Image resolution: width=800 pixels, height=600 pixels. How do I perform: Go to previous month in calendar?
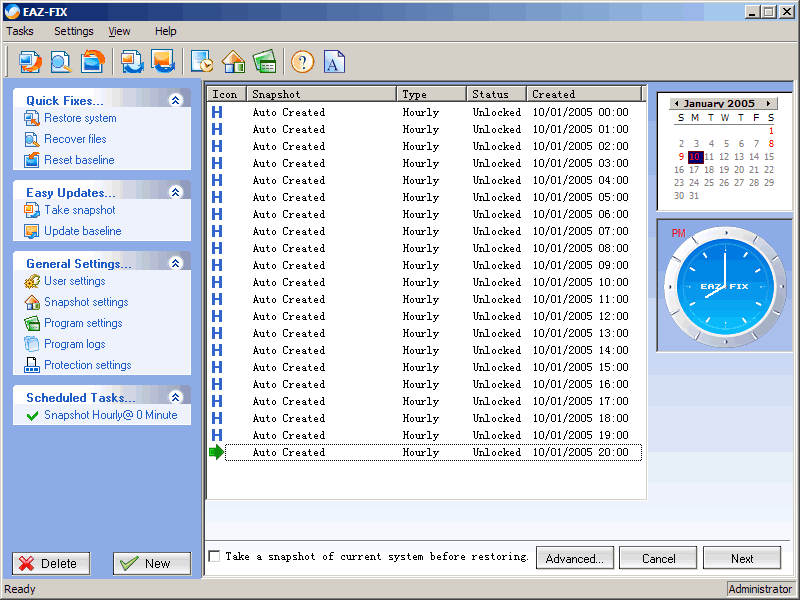[677, 103]
